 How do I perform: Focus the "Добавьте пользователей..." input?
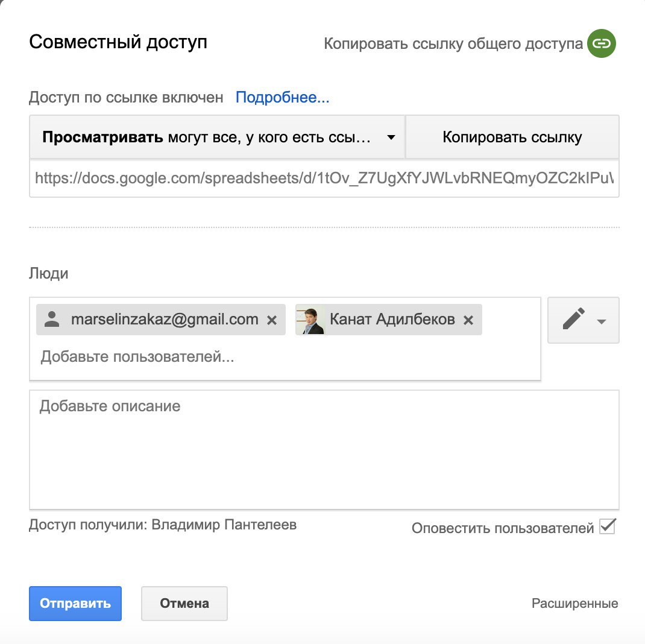pyautogui.click(x=241, y=357)
